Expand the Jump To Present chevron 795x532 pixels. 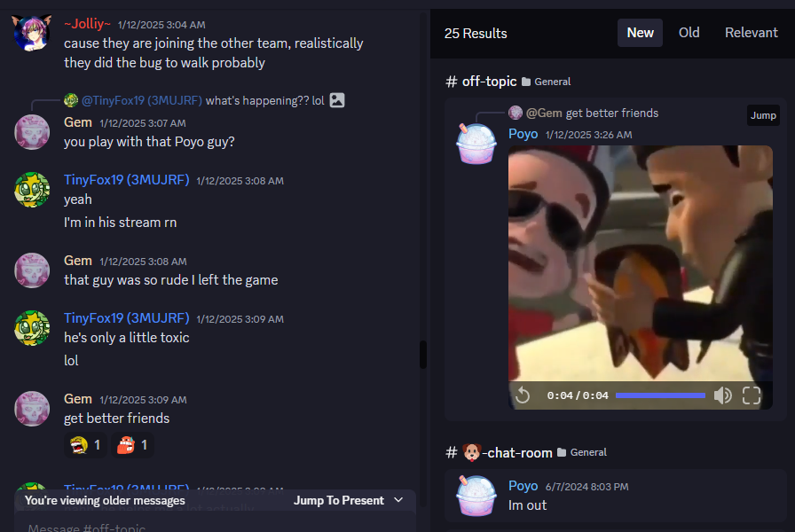coord(398,500)
